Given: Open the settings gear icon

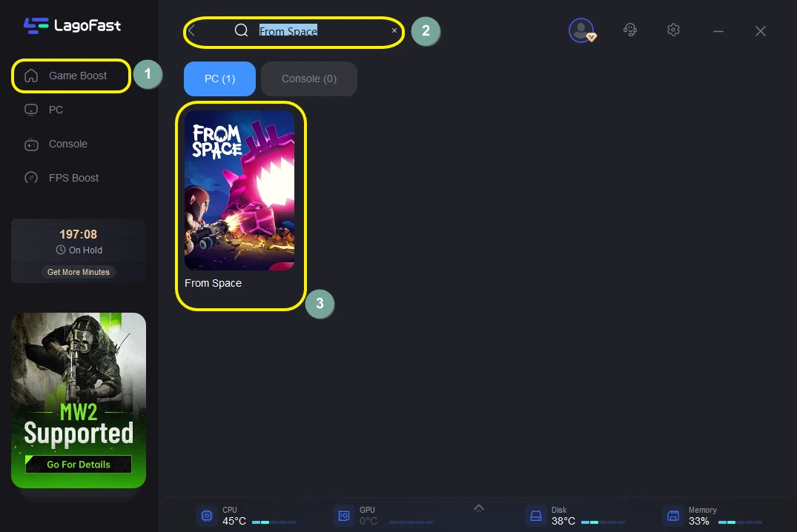Looking at the screenshot, I should pyautogui.click(x=673, y=30).
